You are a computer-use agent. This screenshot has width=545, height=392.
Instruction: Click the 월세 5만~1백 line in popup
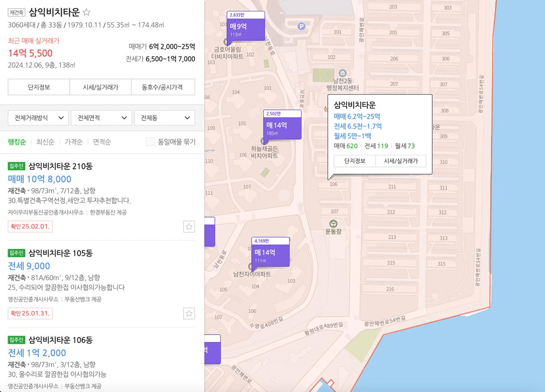pyautogui.click(x=353, y=136)
